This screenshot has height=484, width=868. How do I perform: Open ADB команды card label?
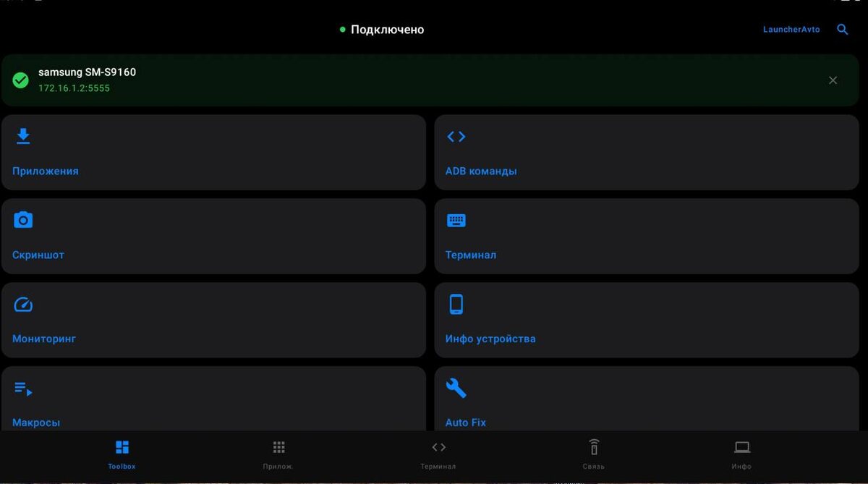[481, 171]
